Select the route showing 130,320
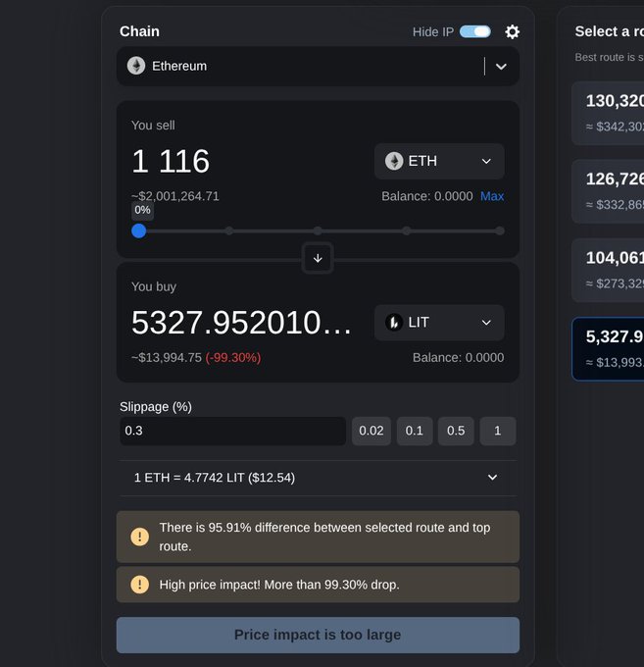Image resolution: width=644 pixels, height=667 pixels. (608, 113)
